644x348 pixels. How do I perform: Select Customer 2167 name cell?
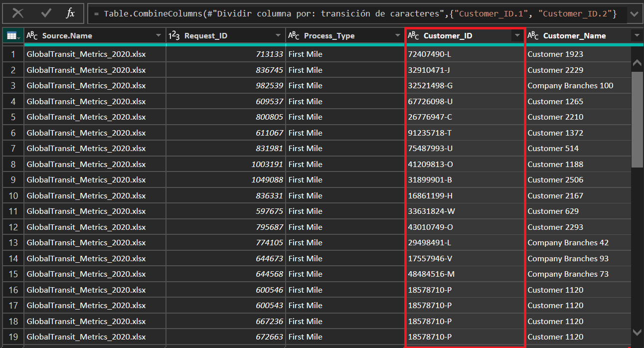point(578,195)
